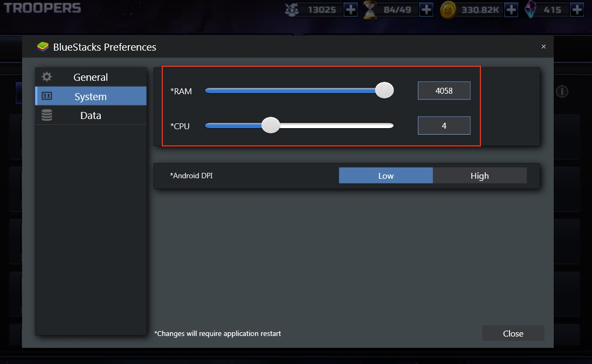Click plus icon next to 330.82K gold
The height and width of the screenshot is (364, 592).
pyautogui.click(x=511, y=10)
